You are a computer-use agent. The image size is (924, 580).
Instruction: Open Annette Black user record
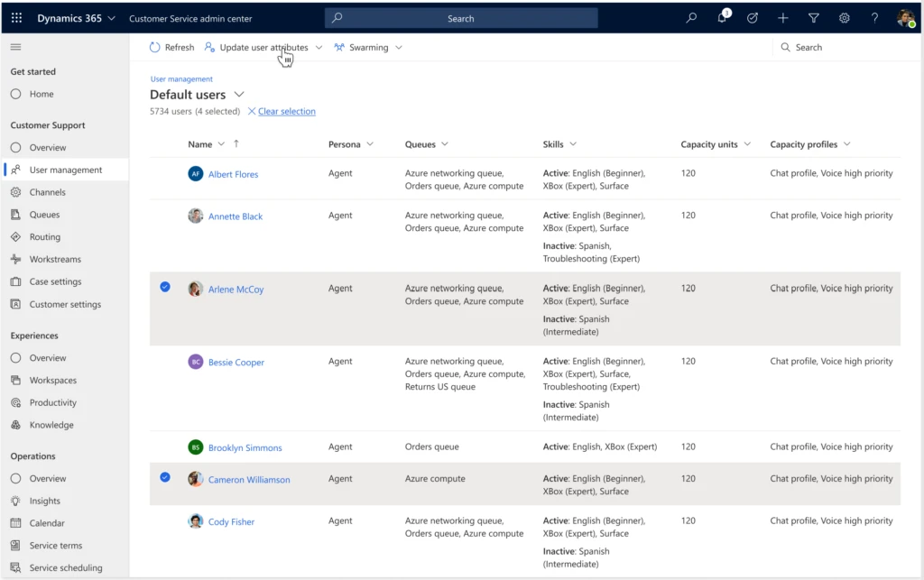pyautogui.click(x=236, y=216)
